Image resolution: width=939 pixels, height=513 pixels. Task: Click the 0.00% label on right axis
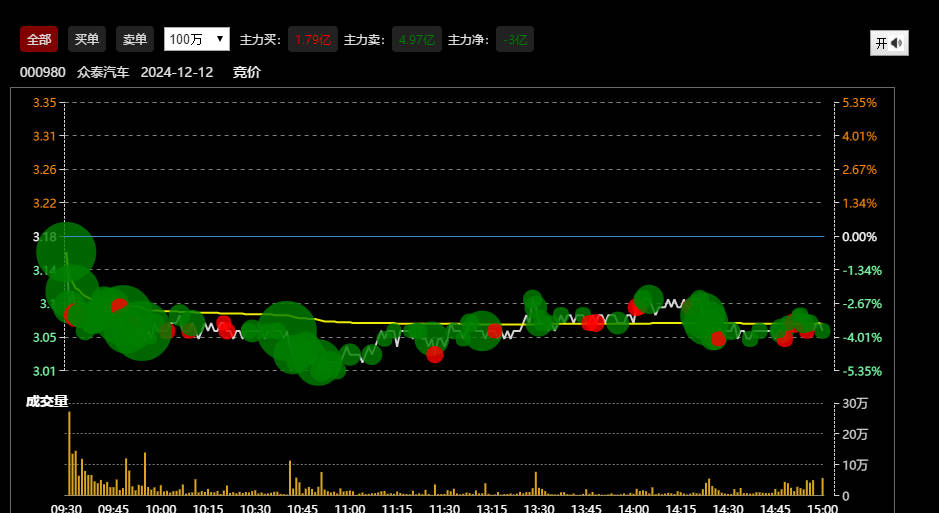click(859, 237)
